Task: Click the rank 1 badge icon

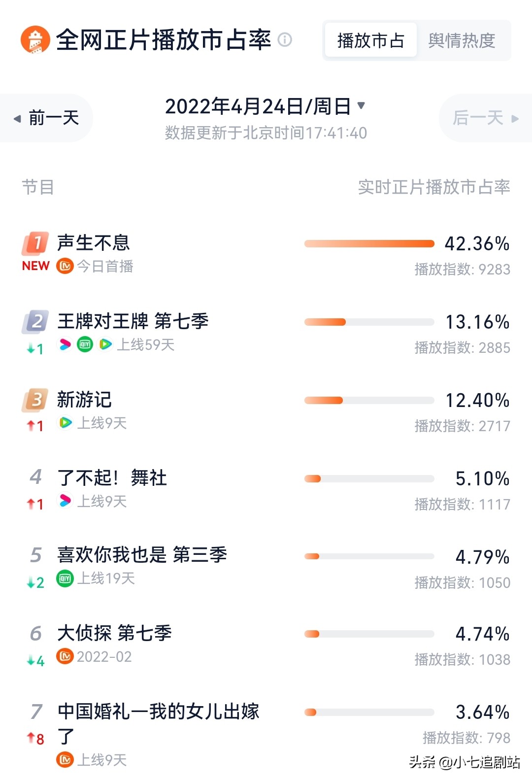Action: [x=35, y=242]
